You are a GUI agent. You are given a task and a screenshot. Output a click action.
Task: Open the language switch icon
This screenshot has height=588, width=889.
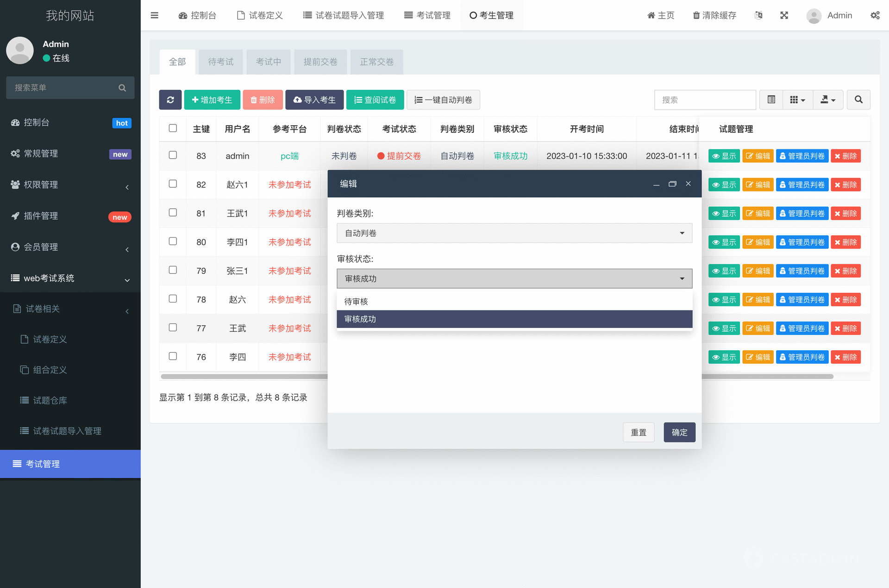[x=758, y=15]
